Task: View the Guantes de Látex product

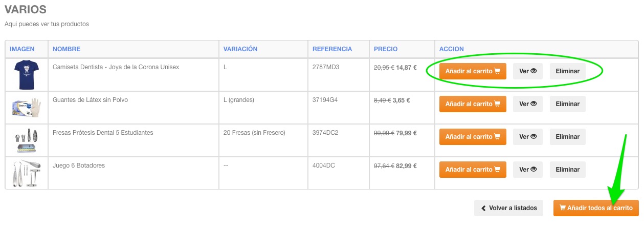Action: coord(527,104)
